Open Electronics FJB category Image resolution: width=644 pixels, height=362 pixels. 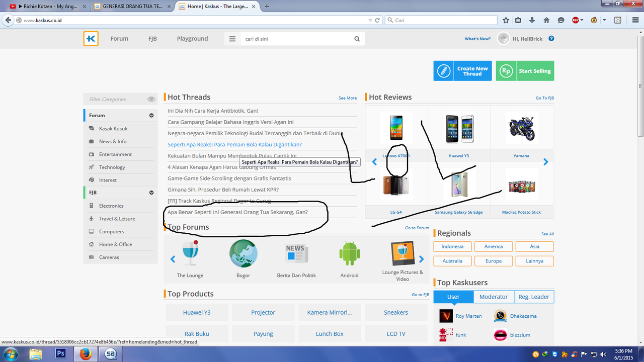click(x=111, y=206)
